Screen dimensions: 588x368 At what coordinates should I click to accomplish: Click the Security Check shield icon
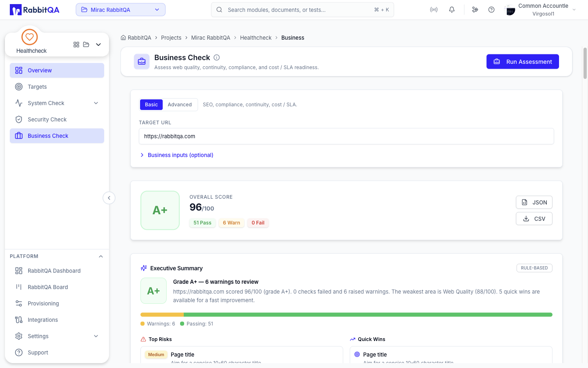[19, 119]
